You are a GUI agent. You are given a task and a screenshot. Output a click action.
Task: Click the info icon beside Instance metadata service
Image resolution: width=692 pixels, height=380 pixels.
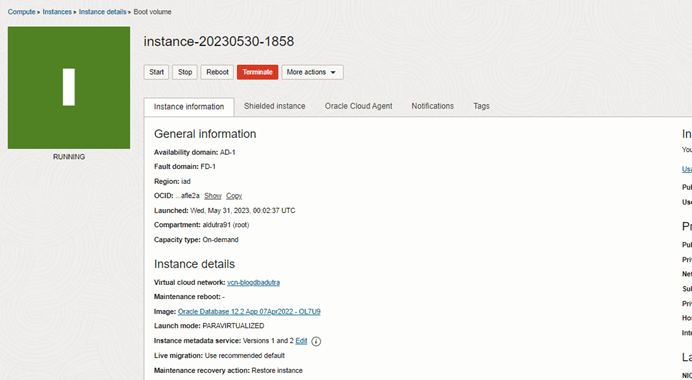tap(316, 341)
